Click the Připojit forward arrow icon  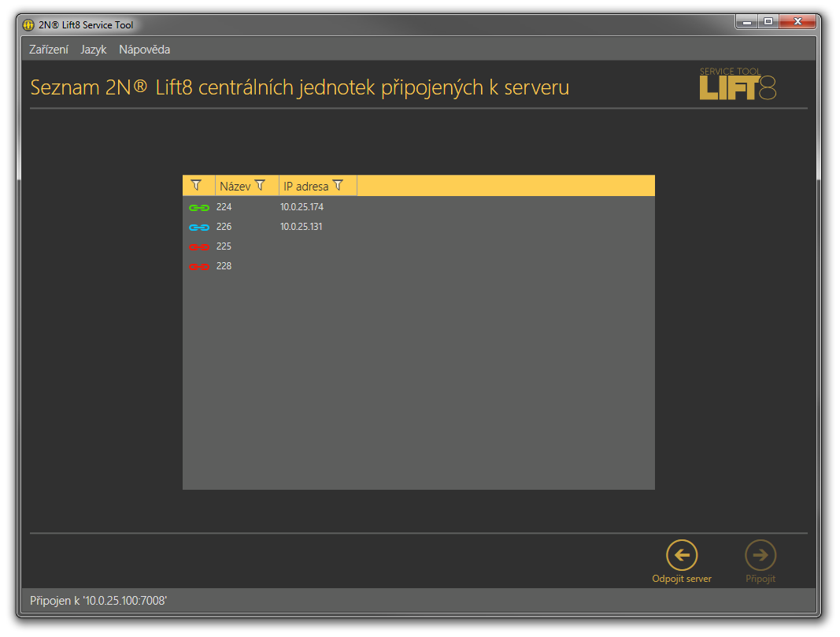pyautogui.click(x=760, y=555)
